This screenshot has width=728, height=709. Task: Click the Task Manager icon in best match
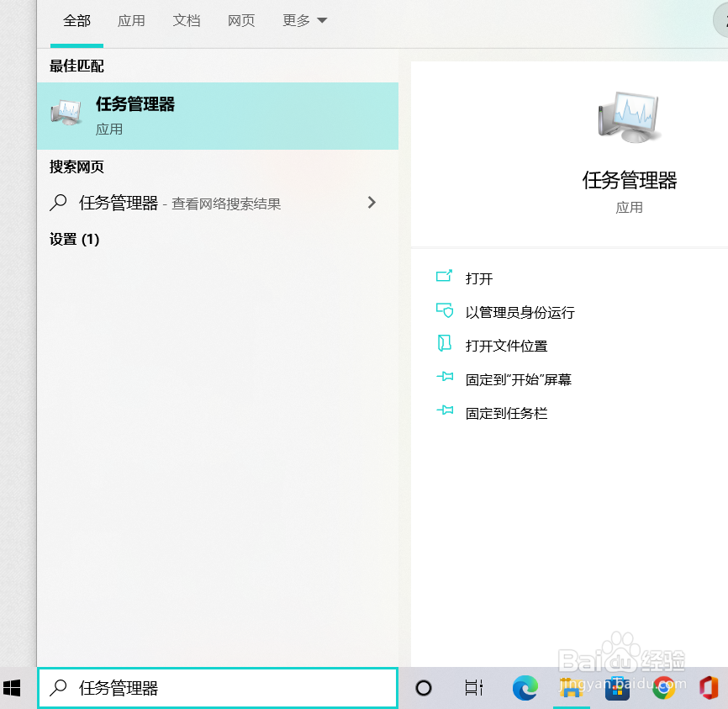[66, 113]
